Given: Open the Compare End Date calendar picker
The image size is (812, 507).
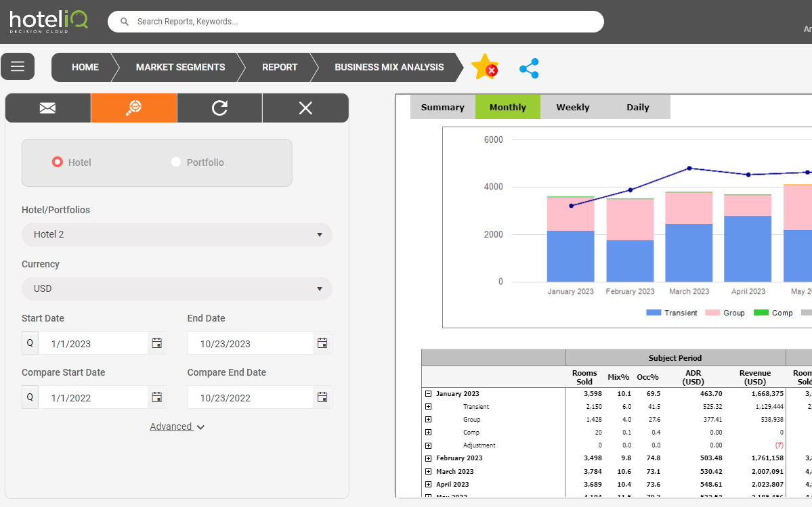Looking at the screenshot, I should (x=322, y=397).
